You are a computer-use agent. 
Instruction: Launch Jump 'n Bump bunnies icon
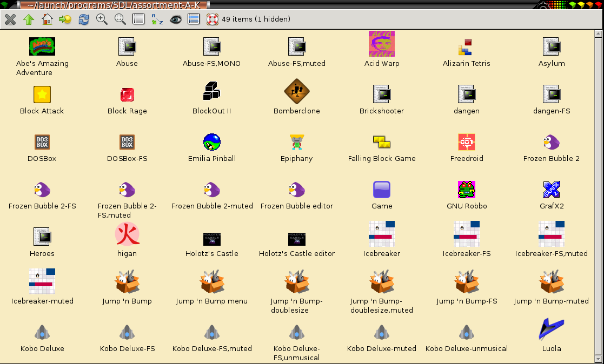click(127, 282)
